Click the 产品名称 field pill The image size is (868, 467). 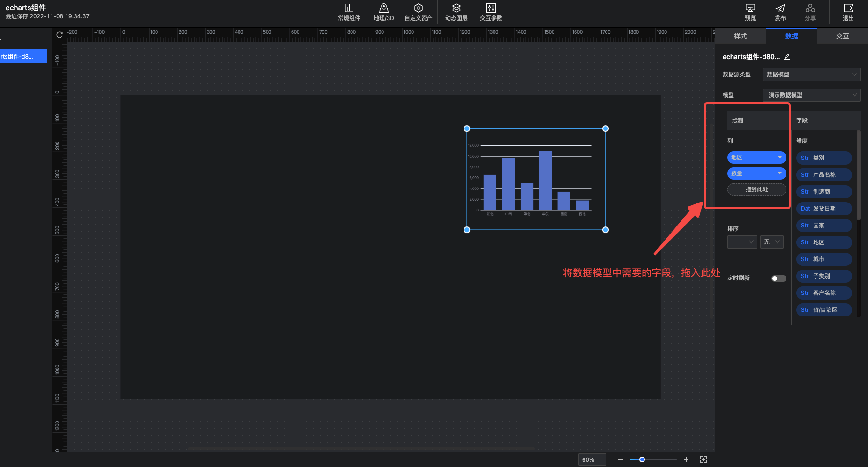point(823,175)
